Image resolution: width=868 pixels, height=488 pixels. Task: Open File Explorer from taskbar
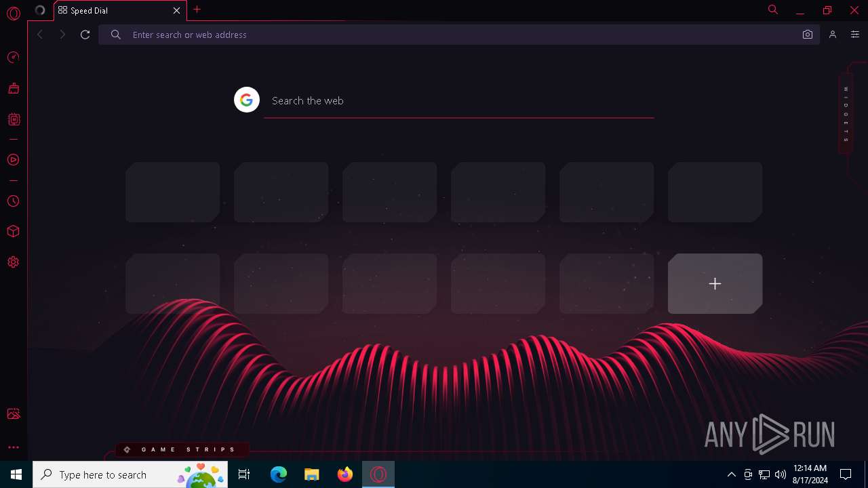(312, 474)
